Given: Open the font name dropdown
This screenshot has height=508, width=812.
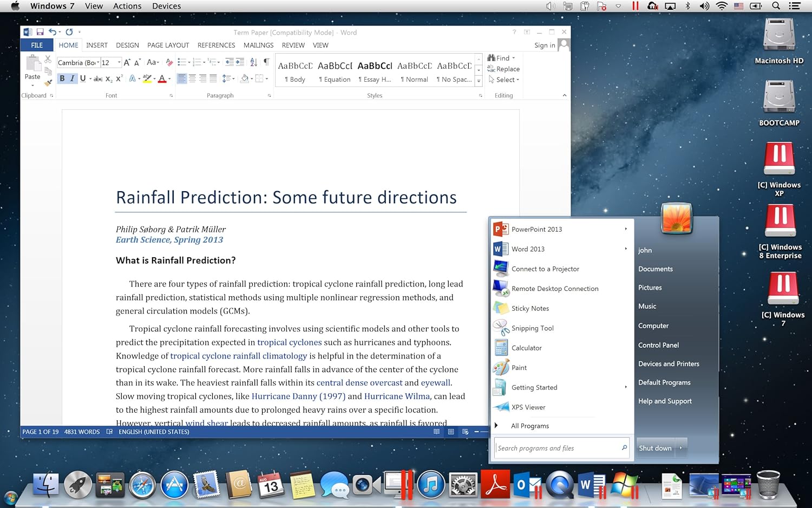Looking at the screenshot, I should [98, 63].
